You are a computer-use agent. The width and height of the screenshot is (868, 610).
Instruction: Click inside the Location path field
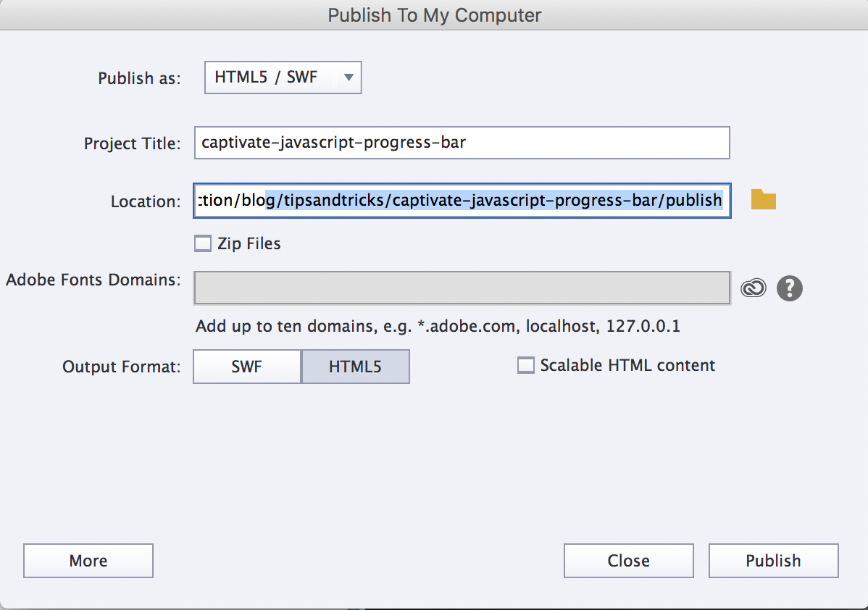click(462, 201)
